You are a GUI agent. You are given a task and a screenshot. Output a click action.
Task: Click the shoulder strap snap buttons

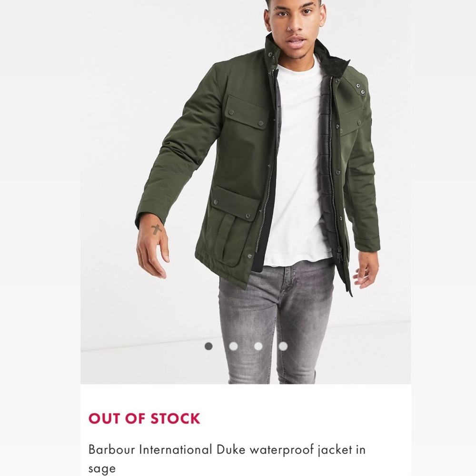tap(360, 89)
